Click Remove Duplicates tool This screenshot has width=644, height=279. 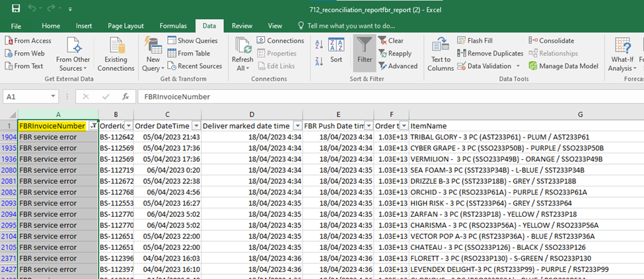(x=490, y=53)
